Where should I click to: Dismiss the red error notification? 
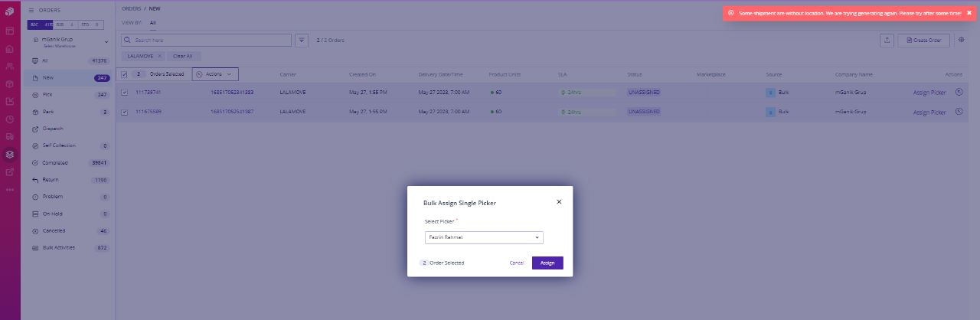click(969, 13)
